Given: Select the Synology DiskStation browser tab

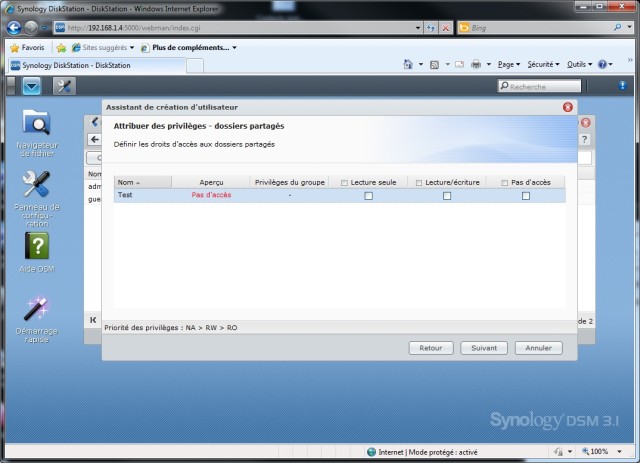Looking at the screenshot, I should pyautogui.click(x=97, y=65).
